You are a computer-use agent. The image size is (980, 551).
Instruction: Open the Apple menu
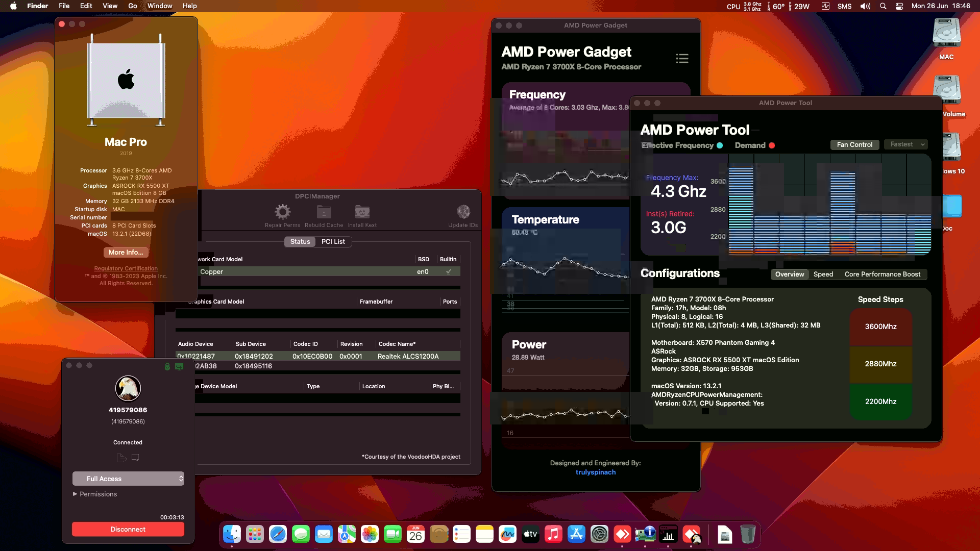[x=14, y=6]
